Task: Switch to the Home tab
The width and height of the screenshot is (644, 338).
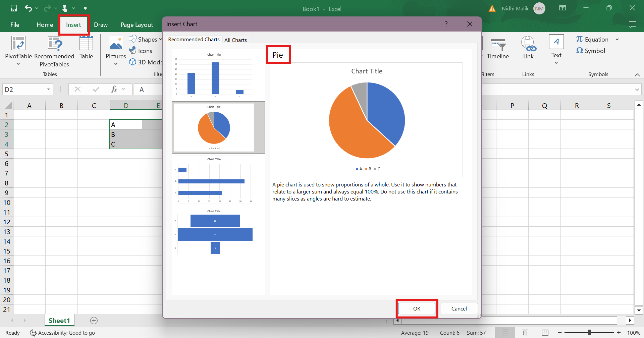Action: click(x=45, y=25)
